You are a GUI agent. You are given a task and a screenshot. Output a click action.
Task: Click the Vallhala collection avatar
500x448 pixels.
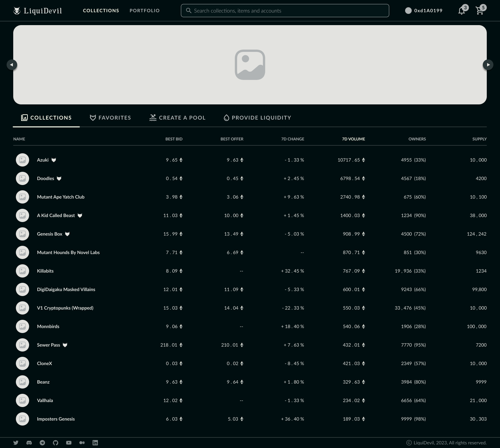coord(22,400)
